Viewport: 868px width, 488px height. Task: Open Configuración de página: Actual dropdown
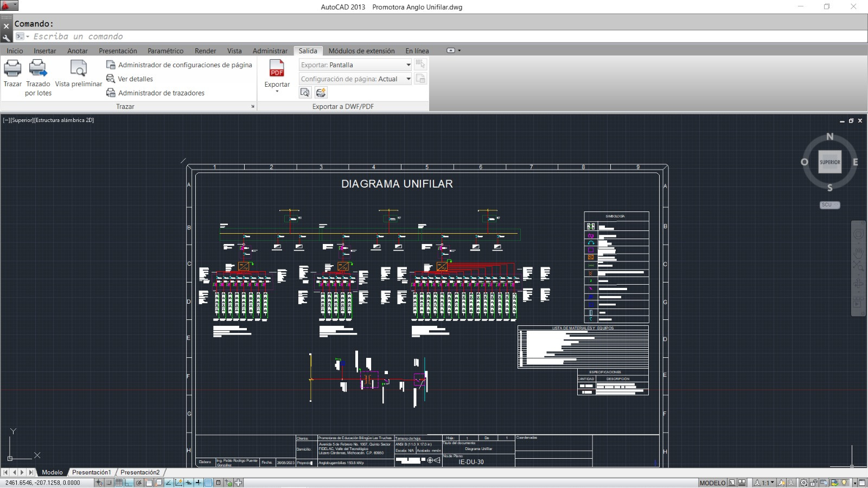[355, 79]
